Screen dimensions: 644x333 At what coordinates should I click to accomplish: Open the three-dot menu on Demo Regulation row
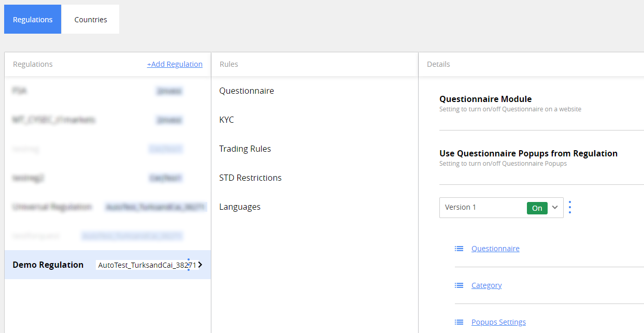tap(189, 264)
